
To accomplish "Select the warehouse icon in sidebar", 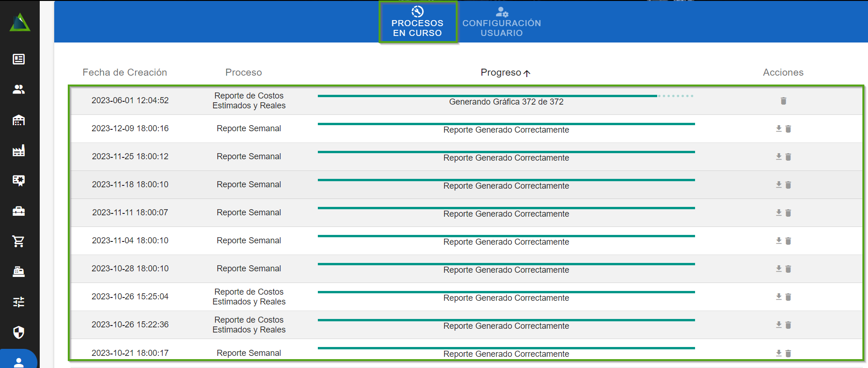I will pyautogui.click(x=19, y=120).
